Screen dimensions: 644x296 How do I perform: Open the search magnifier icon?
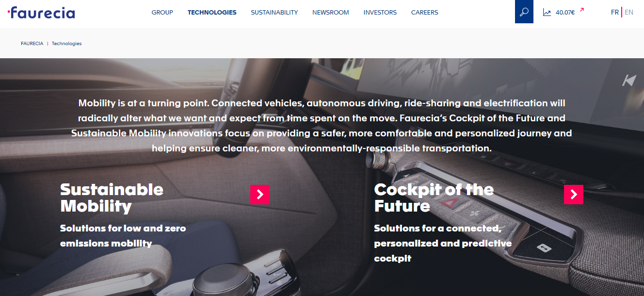coord(524,12)
